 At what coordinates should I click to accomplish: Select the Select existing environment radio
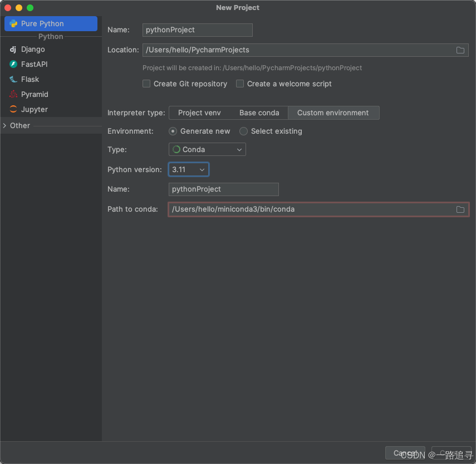[x=243, y=131]
